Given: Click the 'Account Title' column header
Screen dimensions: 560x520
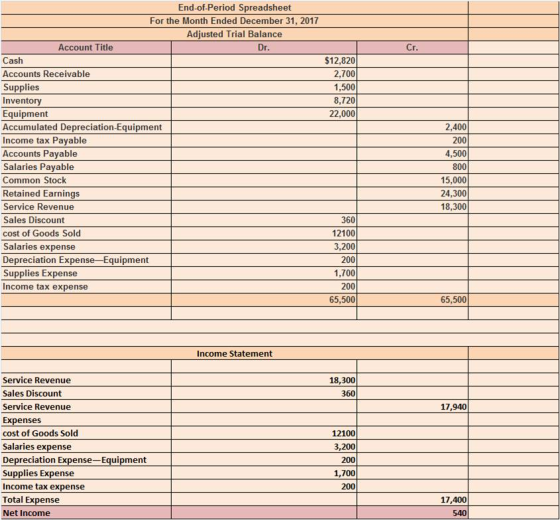Looking at the screenshot, I should (86, 48).
